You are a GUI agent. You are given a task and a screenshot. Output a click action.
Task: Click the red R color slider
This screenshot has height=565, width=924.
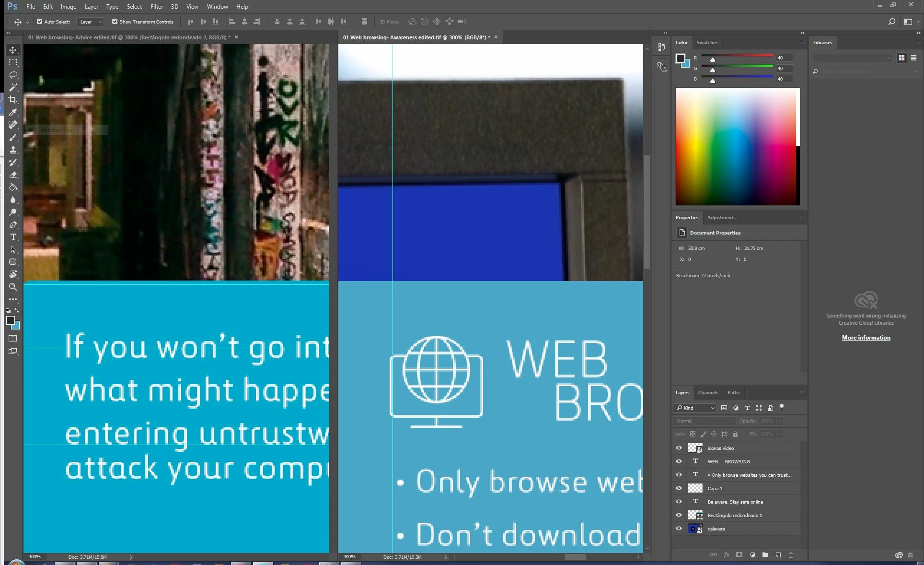[x=737, y=57]
